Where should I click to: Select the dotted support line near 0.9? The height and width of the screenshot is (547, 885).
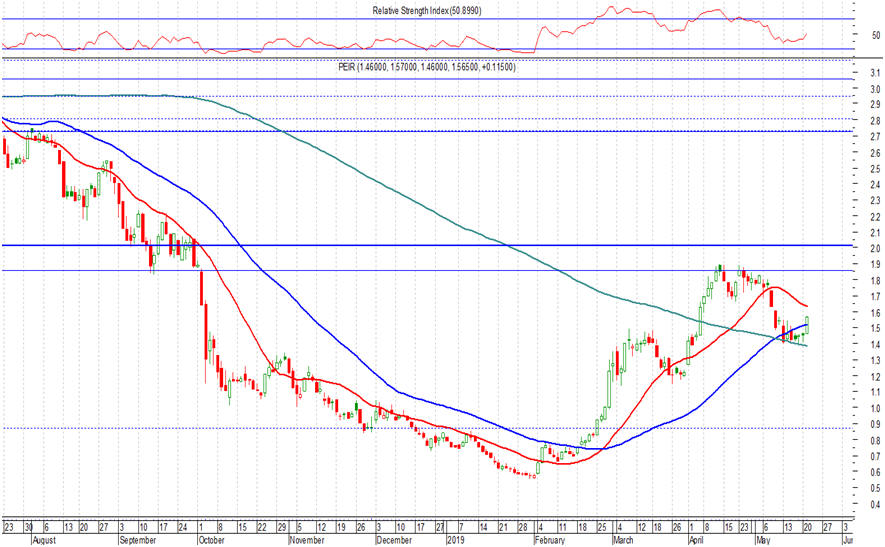(x=300, y=428)
